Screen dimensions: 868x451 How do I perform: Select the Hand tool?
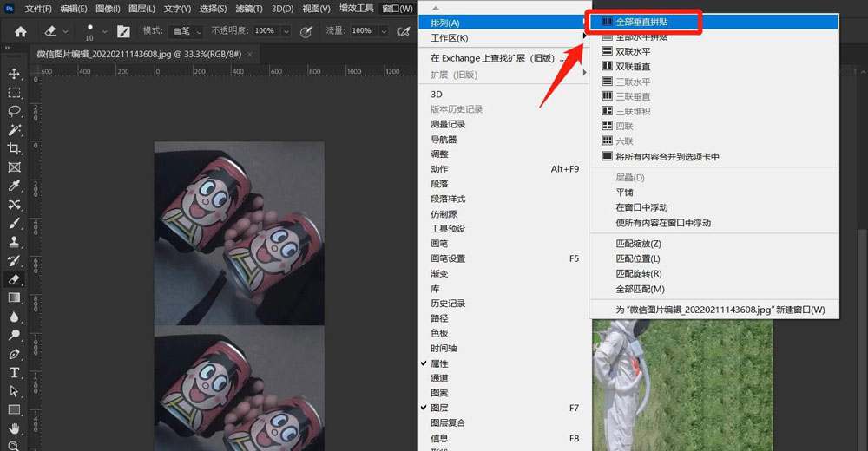pyautogui.click(x=15, y=428)
